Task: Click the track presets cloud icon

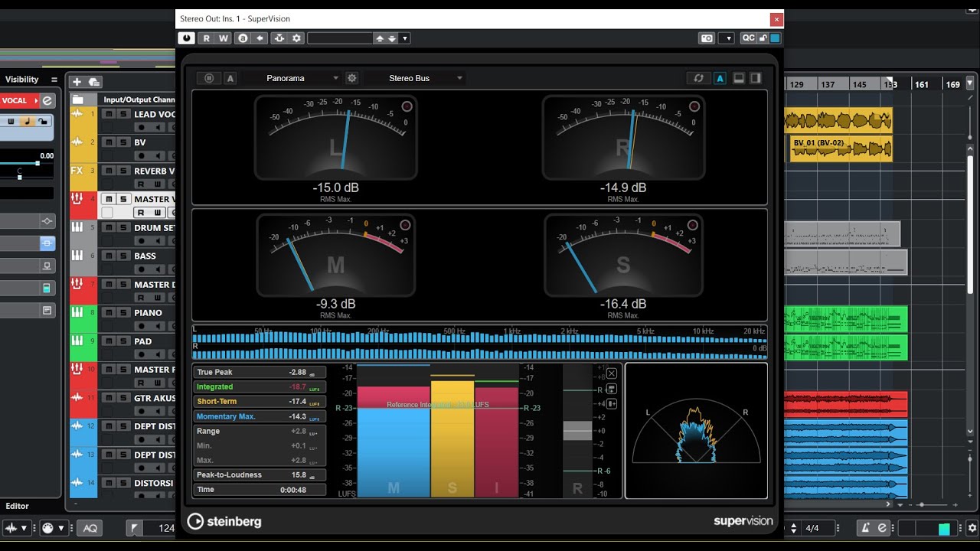Action: 94,82
